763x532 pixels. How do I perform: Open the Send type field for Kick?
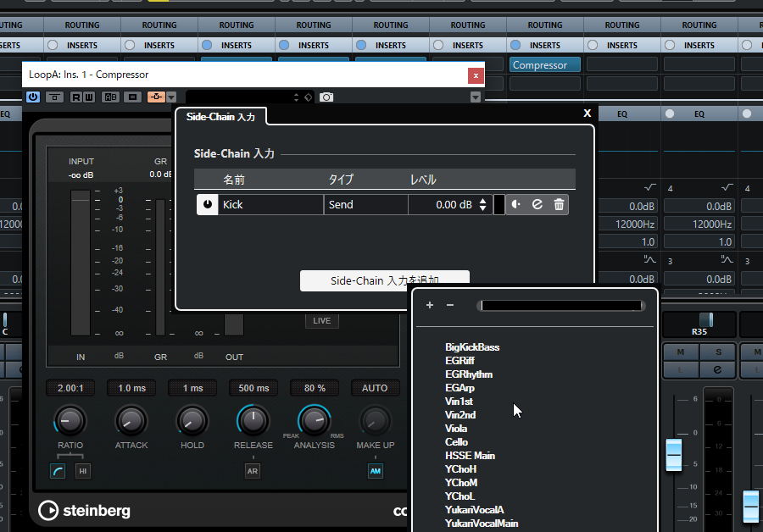pyautogui.click(x=365, y=205)
